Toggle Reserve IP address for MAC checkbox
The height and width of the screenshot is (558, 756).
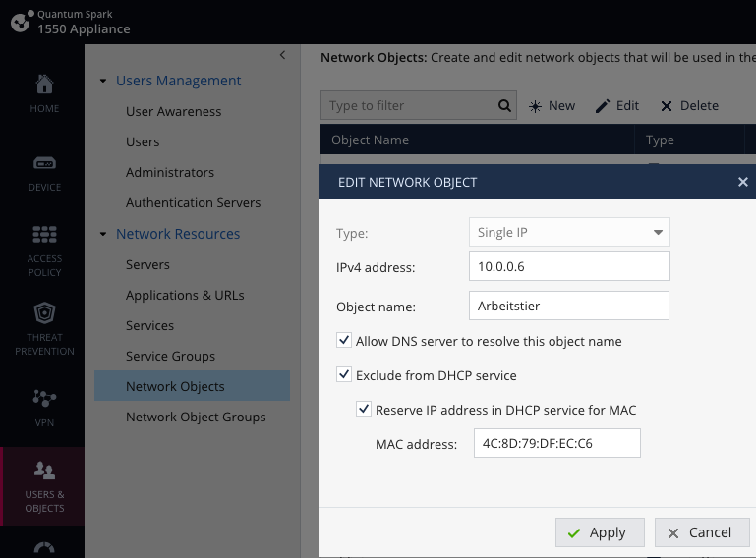click(x=364, y=409)
